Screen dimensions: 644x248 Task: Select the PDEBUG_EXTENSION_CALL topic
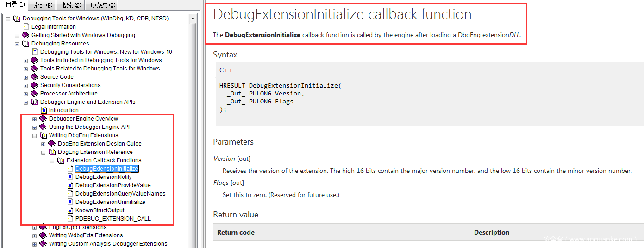coord(113,219)
